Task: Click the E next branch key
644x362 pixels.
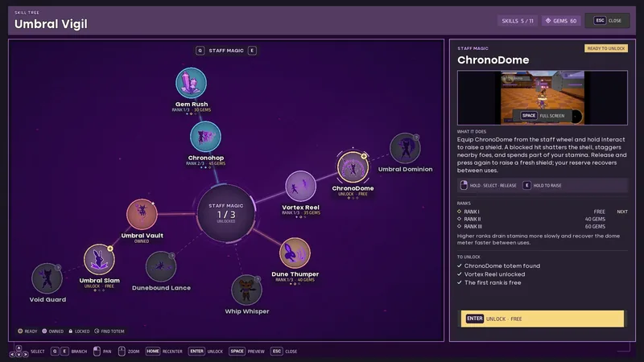Action: tap(252, 51)
